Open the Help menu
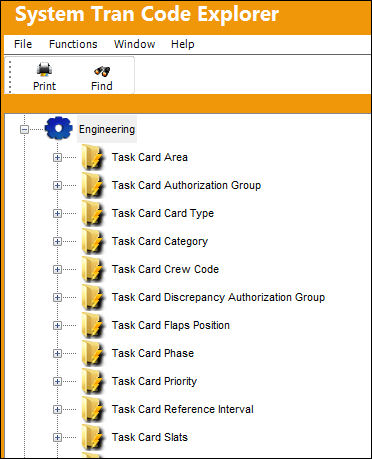The image size is (372, 459). pyautogui.click(x=183, y=44)
